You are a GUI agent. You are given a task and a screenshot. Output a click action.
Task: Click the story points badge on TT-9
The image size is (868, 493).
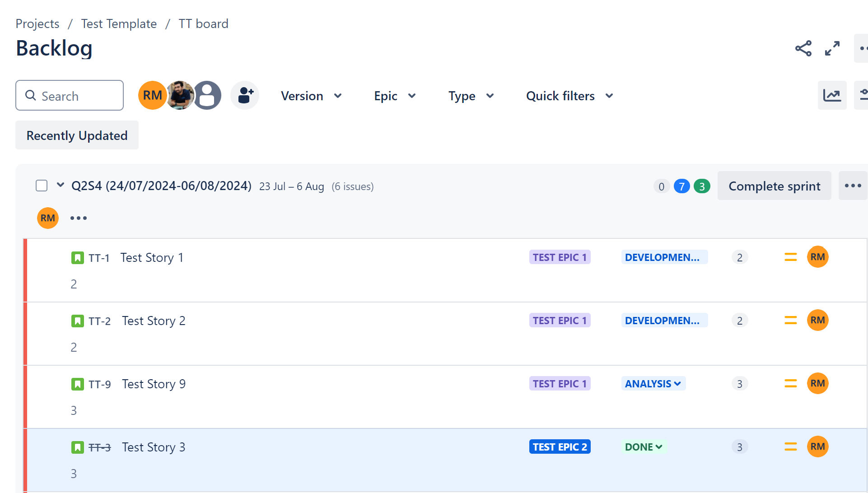[x=740, y=384]
